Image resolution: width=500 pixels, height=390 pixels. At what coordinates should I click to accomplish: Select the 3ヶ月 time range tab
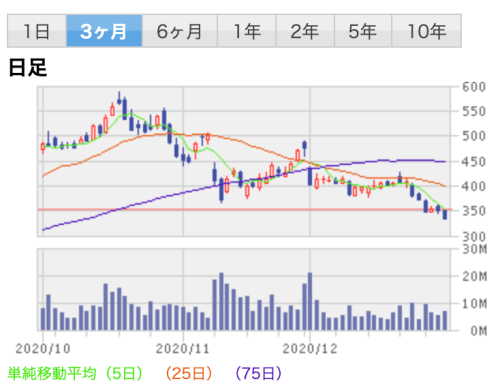point(104,31)
